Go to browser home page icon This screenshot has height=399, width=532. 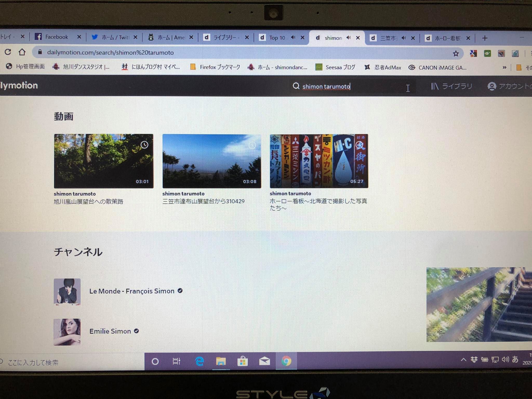(22, 52)
